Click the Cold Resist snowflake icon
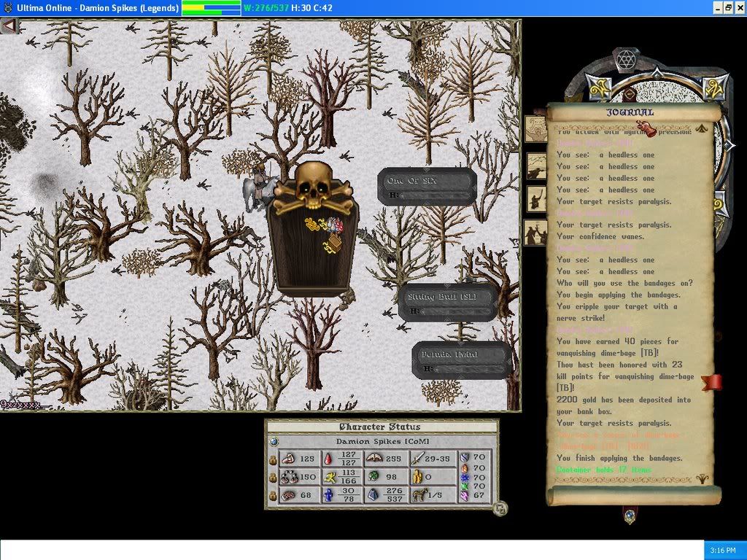 (x=465, y=477)
